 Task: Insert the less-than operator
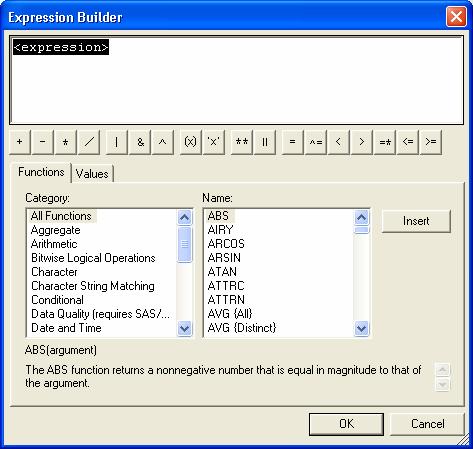point(339,142)
